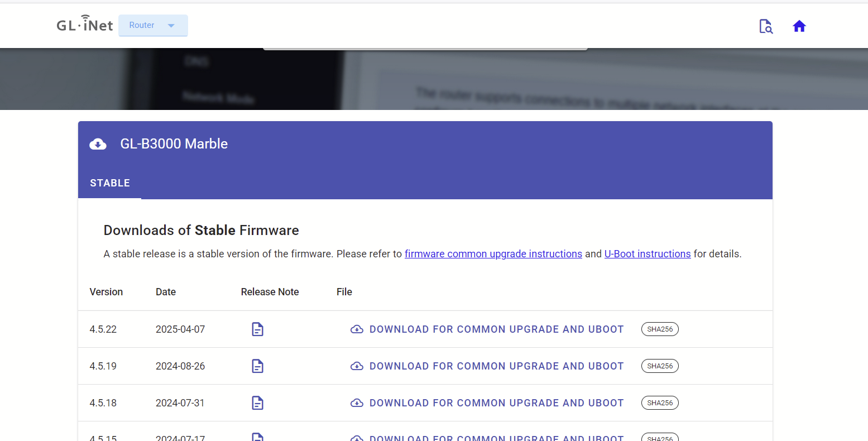Download firmware 4.5.19 for common upgrade and uboot
The image size is (868, 441).
click(x=487, y=366)
